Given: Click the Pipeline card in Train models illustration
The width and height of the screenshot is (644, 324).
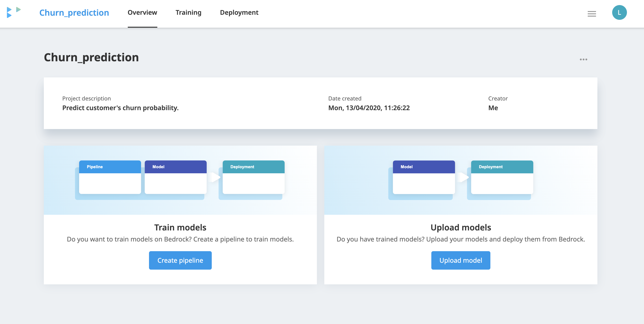Looking at the screenshot, I should click(x=110, y=177).
